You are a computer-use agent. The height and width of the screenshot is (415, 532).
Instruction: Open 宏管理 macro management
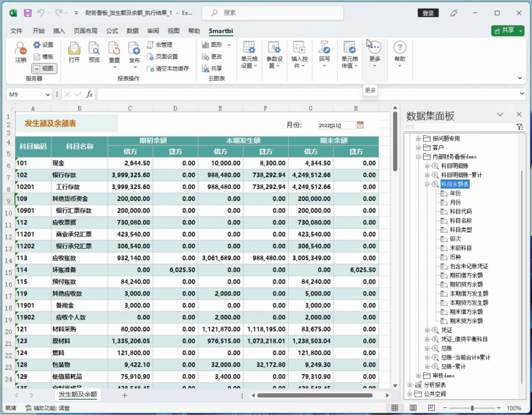pyautogui.click(x=160, y=45)
